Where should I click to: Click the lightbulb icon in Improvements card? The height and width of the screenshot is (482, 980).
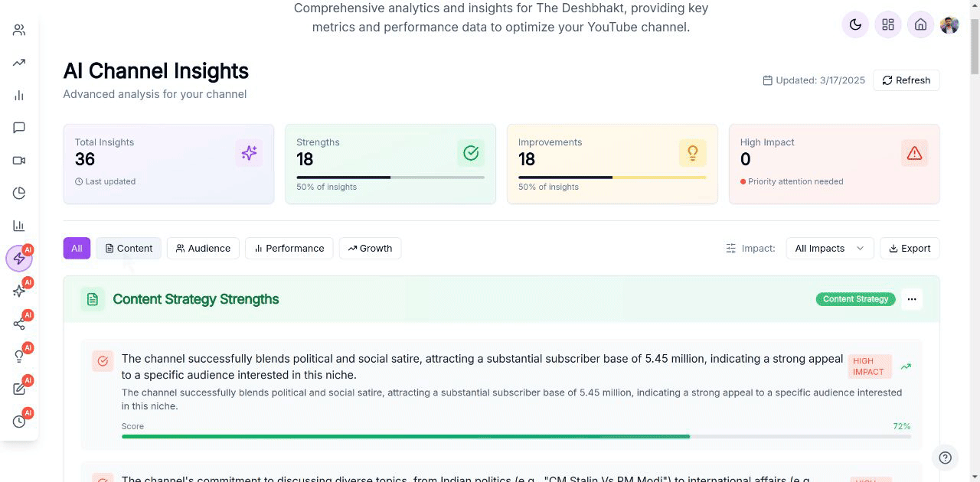[693, 153]
